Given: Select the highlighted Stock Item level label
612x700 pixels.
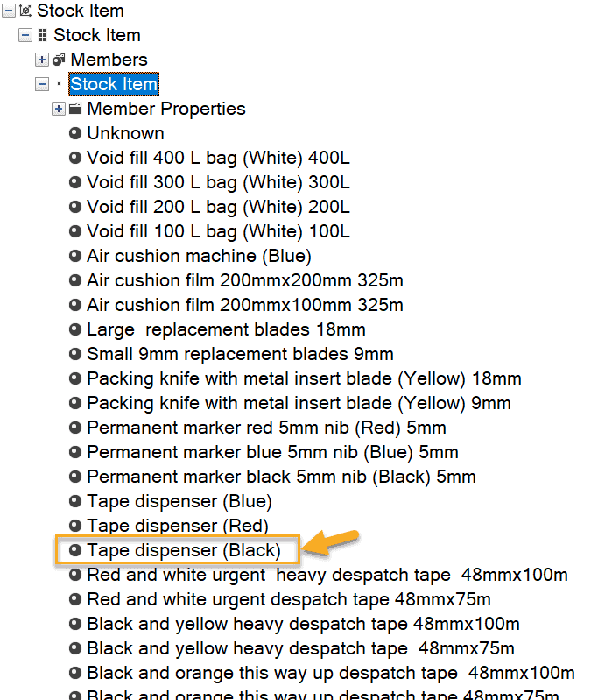Looking at the screenshot, I should [114, 85].
